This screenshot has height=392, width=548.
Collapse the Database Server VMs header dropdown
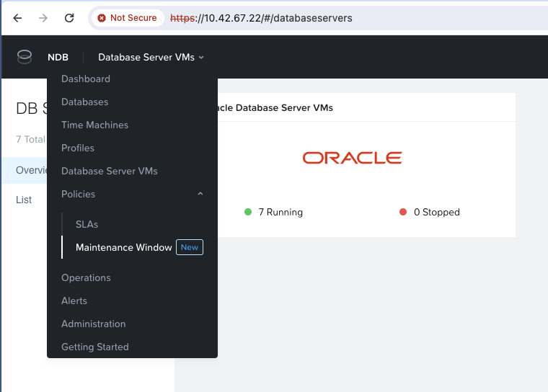pos(151,58)
